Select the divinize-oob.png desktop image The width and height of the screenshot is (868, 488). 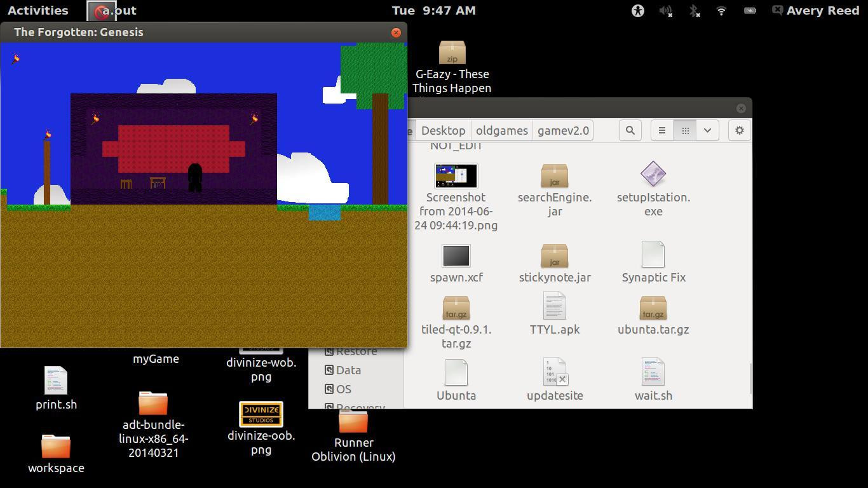point(261,428)
